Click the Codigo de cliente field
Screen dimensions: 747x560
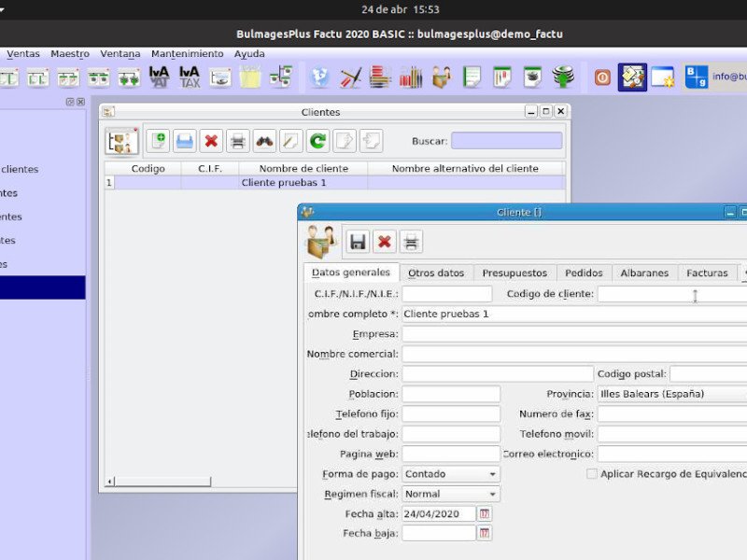click(x=672, y=294)
